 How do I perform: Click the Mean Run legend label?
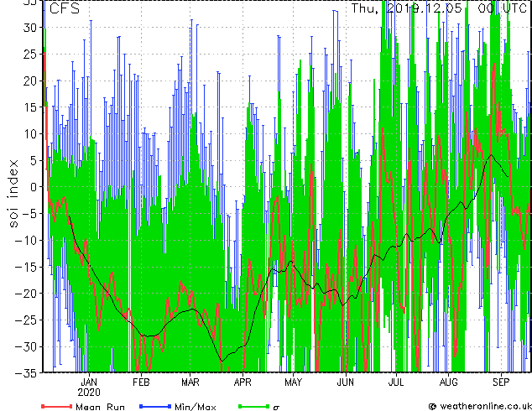coord(100,407)
